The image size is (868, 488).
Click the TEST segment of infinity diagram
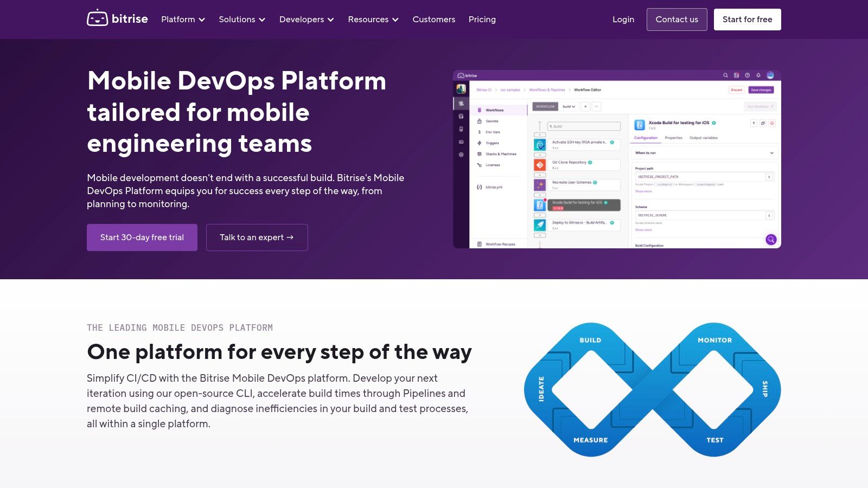coord(715,440)
